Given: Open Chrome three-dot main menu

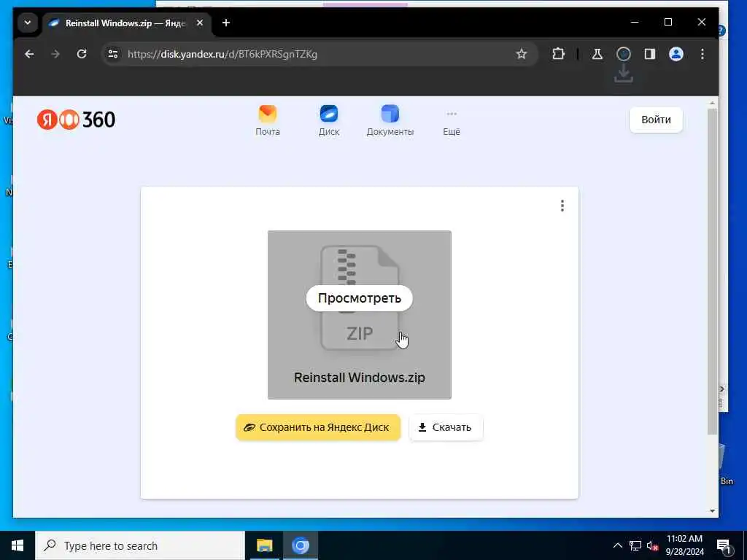Looking at the screenshot, I should pyautogui.click(x=703, y=54).
